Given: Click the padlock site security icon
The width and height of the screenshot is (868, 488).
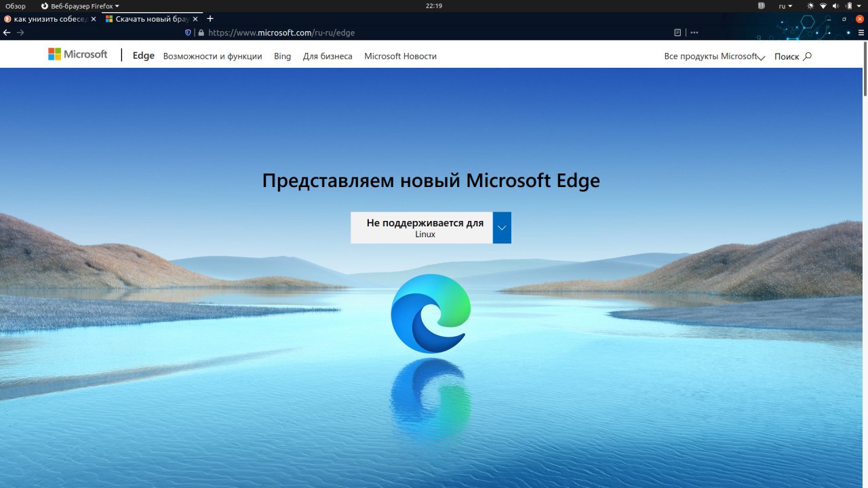Looking at the screenshot, I should [x=201, y=32].
